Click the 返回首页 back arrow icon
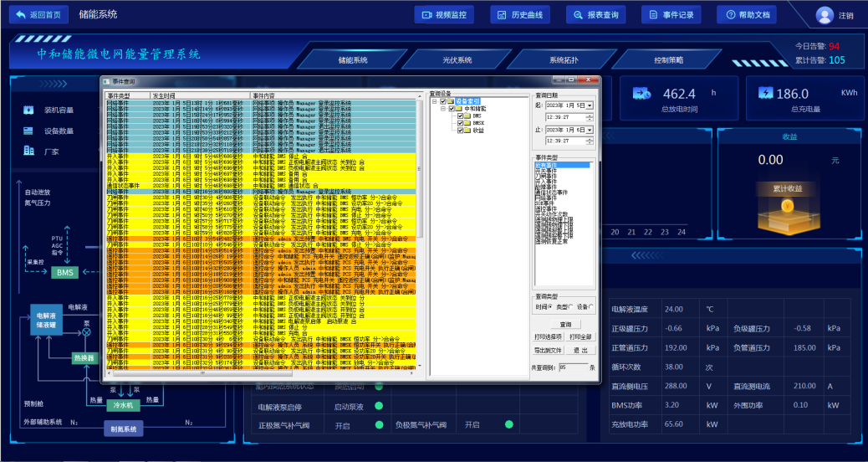This screenshot has height=462, width=868. point(20,14)
